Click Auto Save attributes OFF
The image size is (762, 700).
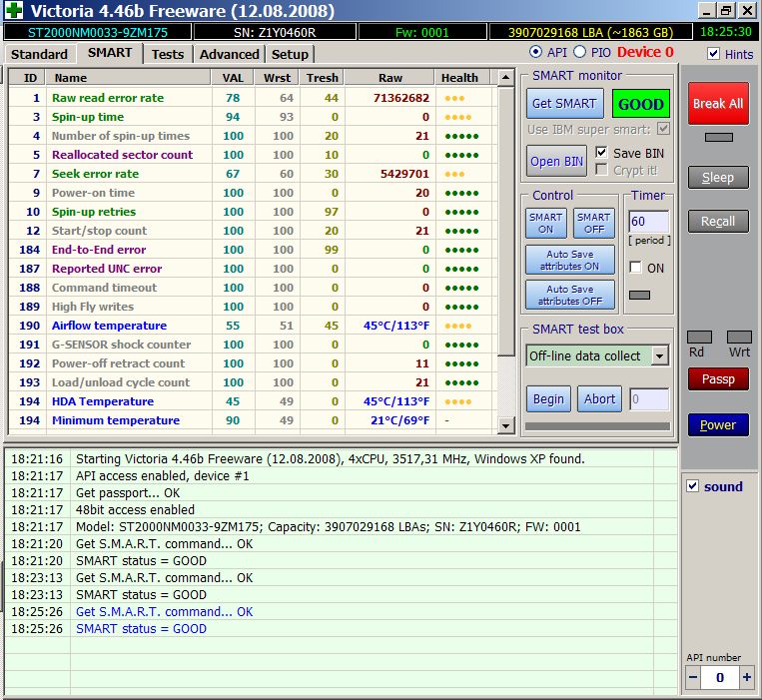click(570, 296)
